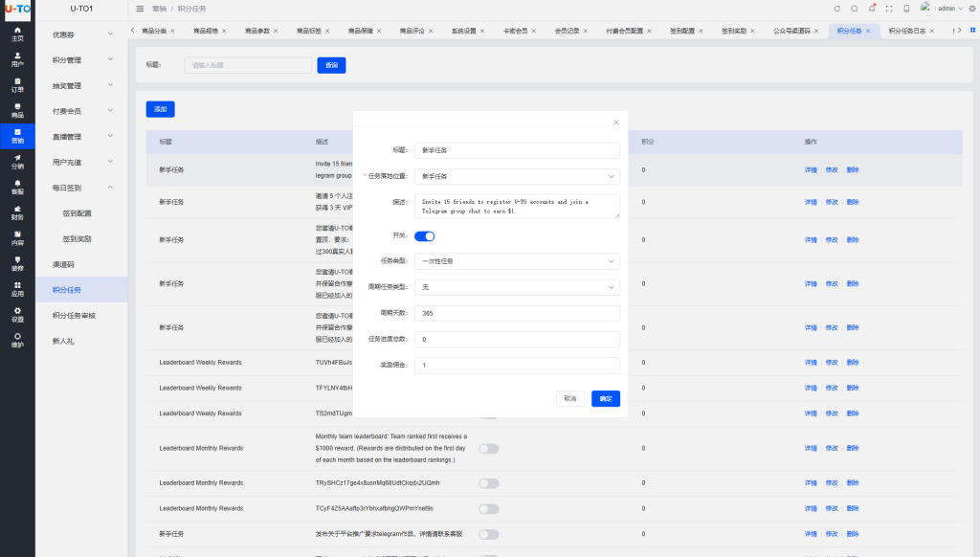Collapse the menu with the hamburger icon
Screen dimensions: 980x557
[x=140, y=9]
